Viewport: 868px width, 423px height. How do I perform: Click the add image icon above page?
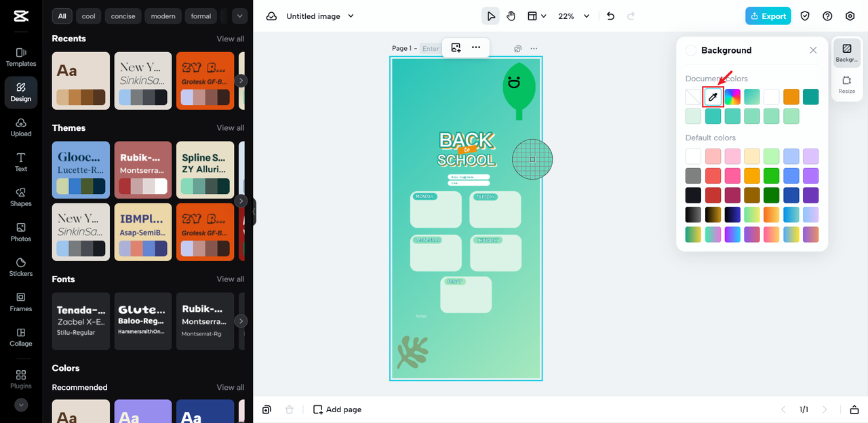tap(456, 47)
